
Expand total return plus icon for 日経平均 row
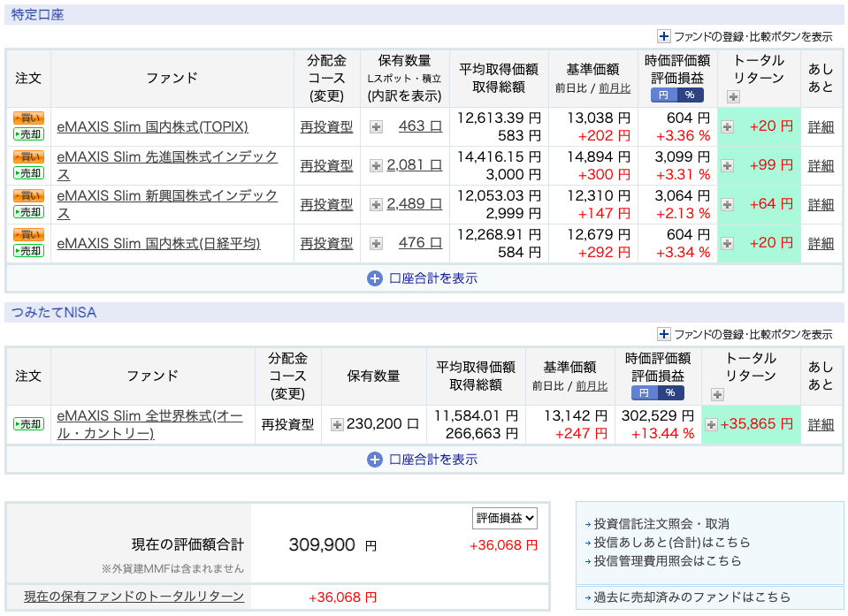pyautogui.click(x=728, y=244)
